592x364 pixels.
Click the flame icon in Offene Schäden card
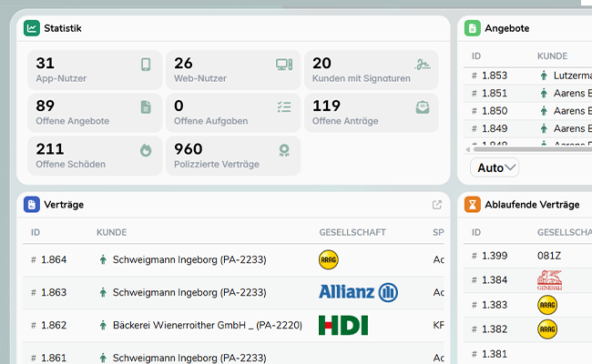(146, 150)
